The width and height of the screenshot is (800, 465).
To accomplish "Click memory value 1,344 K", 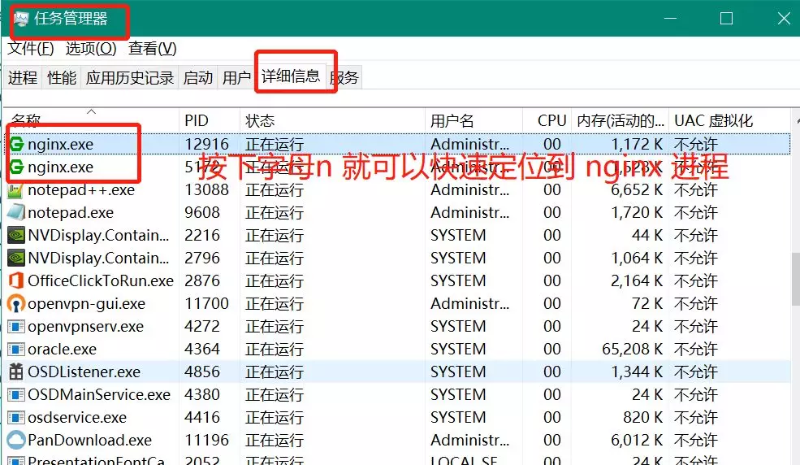I will pos(637,372).
